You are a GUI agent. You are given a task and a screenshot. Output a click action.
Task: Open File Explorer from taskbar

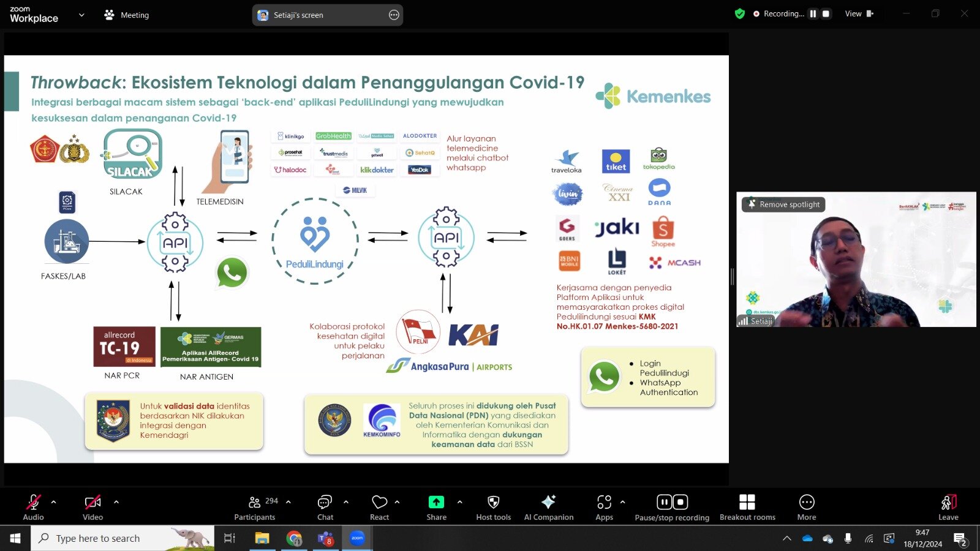coord(262,538)
